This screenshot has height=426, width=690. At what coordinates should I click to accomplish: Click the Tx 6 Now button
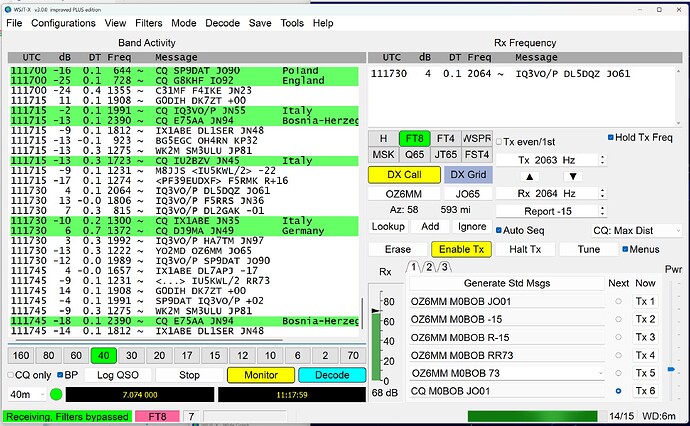coord(645,391)
